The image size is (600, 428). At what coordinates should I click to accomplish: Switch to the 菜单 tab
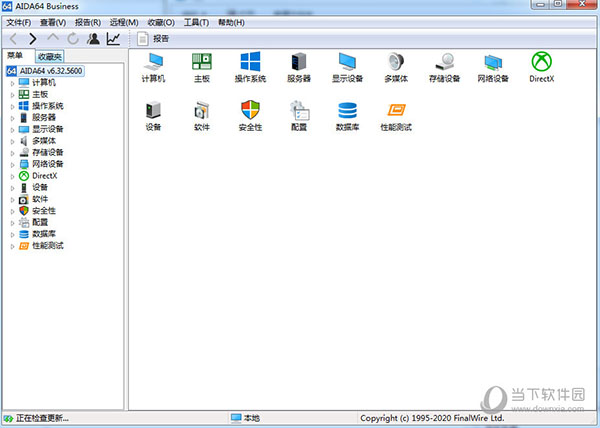pos(15,56)
